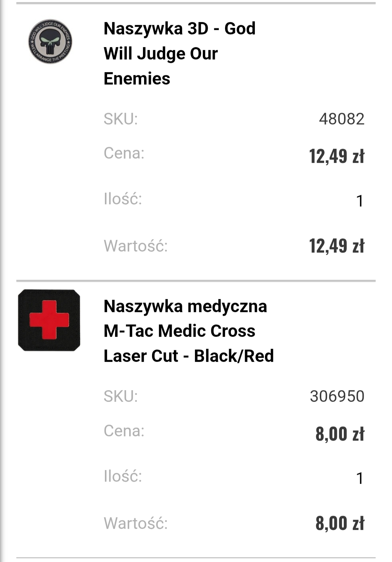Click the Ilość label of the skull patch
Screen dimensions: 392x562
[123, 199]
